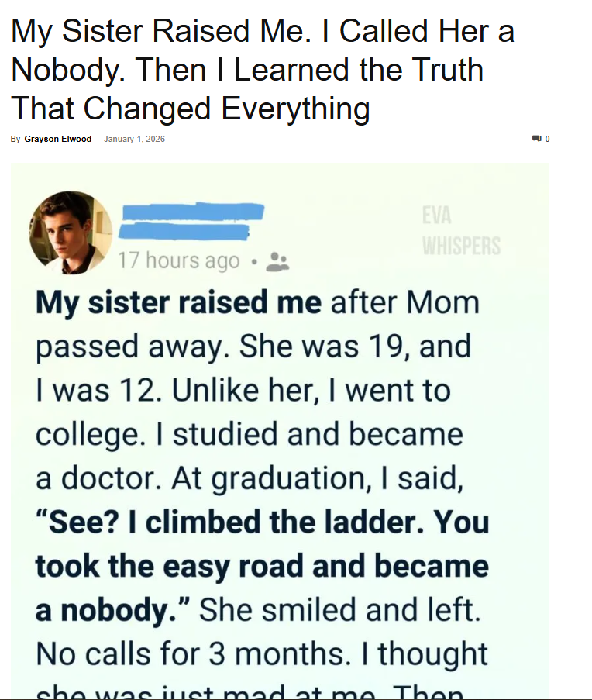Image resolution: width=592 pixels, height=700 pixels.
Task: Click the friends audience icon beside timestamp
Action: click(277, 262)
